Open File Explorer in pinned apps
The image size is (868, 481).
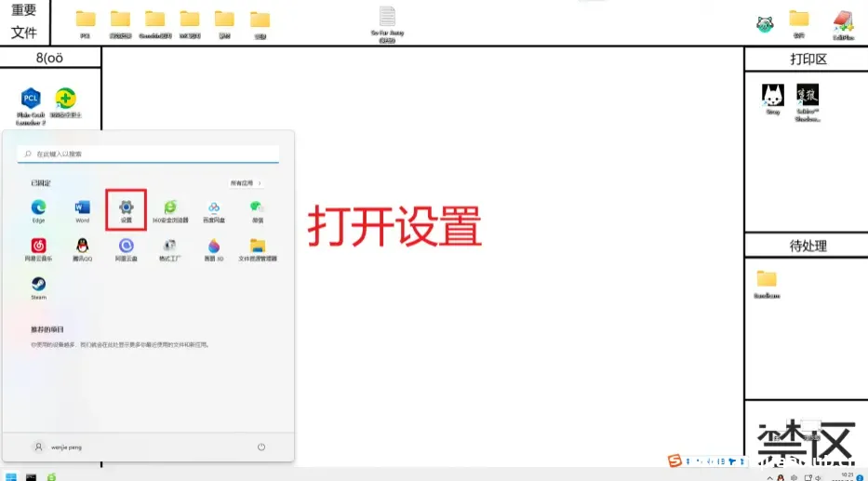coord(258,249)
